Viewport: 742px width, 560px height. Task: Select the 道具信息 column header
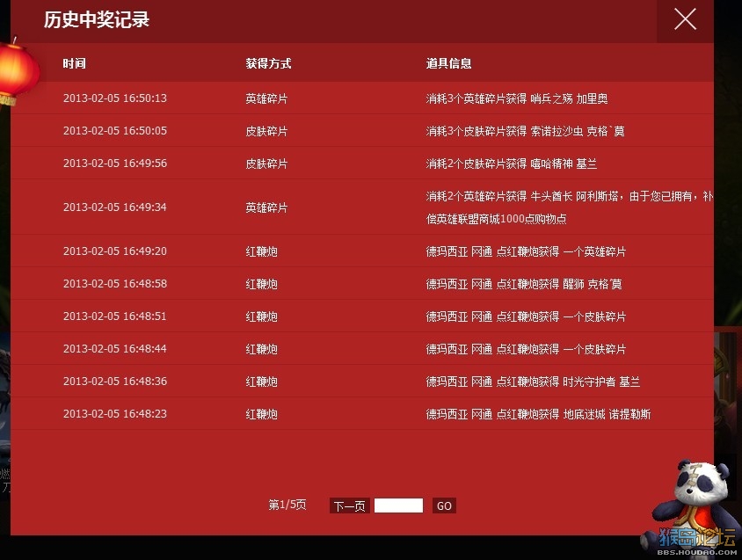tap(448, 63)
